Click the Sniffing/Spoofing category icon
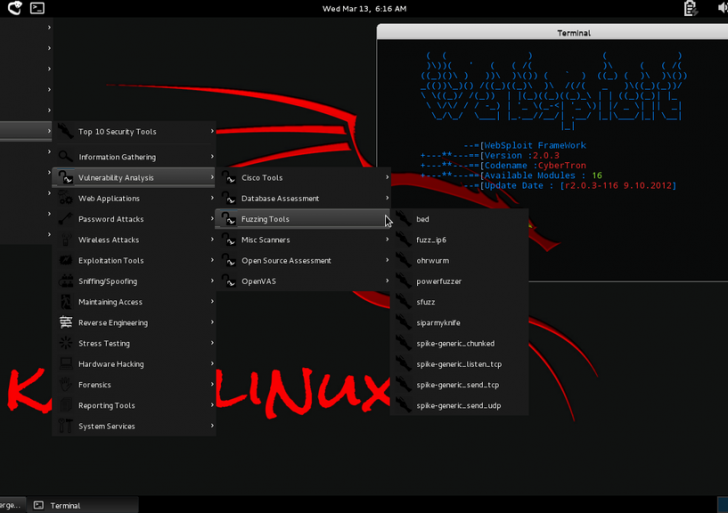 pos(65,281)
